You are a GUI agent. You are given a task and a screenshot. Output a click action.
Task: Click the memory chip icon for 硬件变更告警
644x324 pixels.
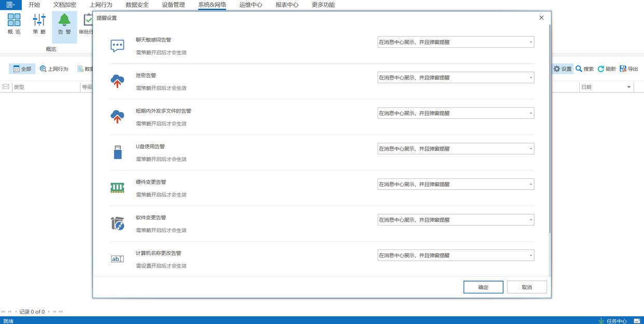pos(117,188)
